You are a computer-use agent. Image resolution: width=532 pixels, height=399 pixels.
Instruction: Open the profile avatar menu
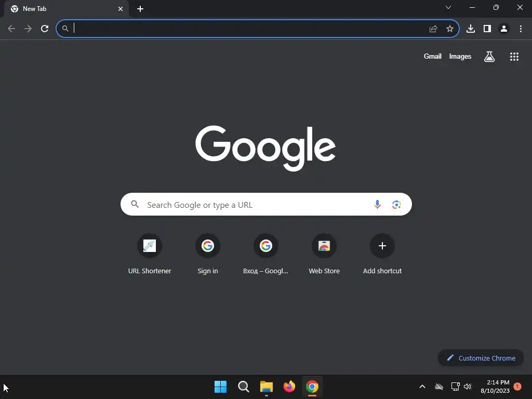pos(504,29)
